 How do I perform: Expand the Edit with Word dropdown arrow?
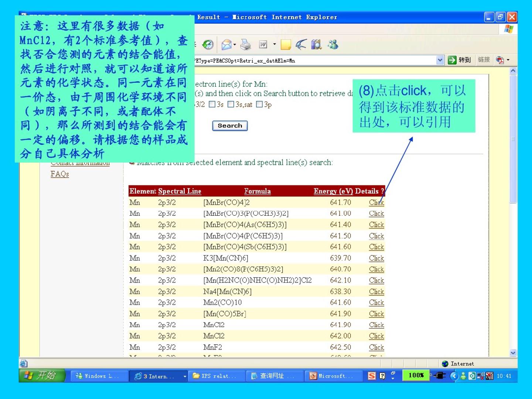[x=274, y=45]
